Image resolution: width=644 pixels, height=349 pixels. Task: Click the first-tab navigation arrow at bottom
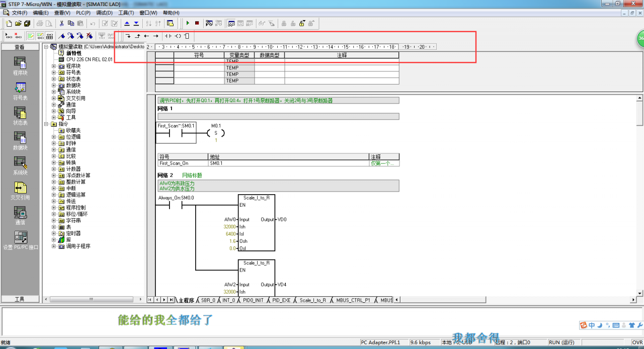(x=150, y=300)
